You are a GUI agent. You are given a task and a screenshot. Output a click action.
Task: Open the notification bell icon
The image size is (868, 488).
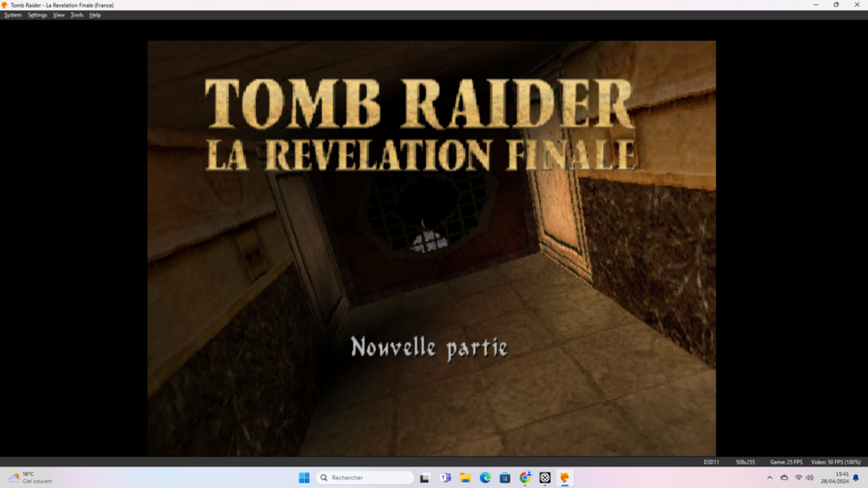(856, 478)
